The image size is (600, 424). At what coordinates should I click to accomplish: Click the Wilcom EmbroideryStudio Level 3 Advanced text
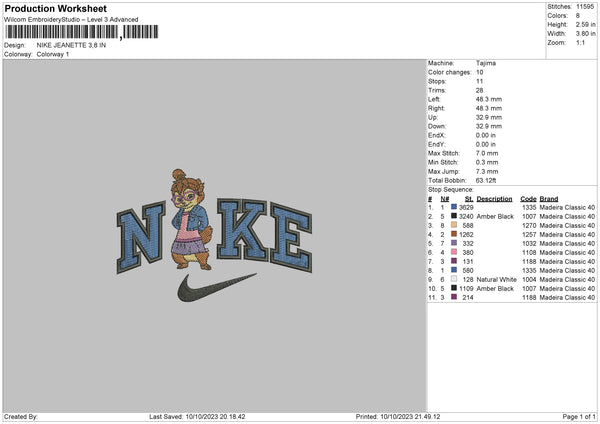[x=71, y=20]
